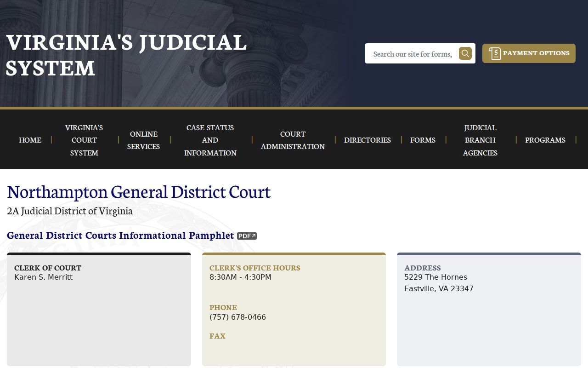
Task: Click the clerk name Karen S. Merritt
Action: coord(44,277)
